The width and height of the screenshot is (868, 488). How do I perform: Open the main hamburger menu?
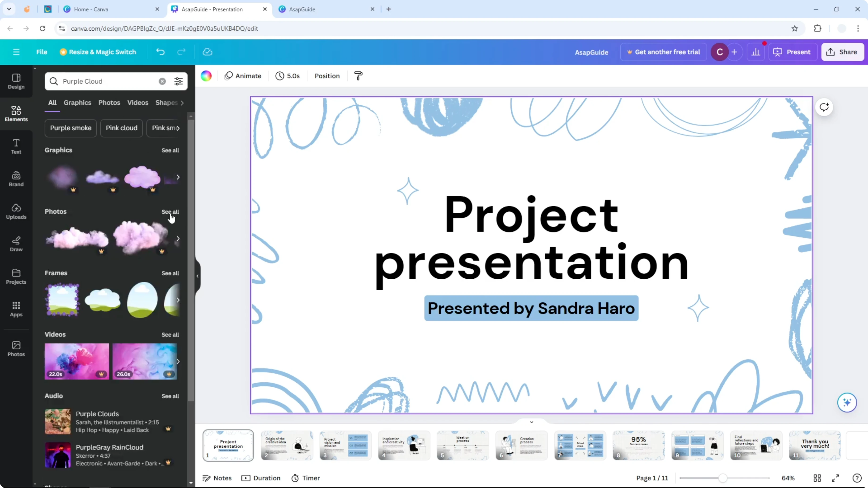tap(16, 52)
